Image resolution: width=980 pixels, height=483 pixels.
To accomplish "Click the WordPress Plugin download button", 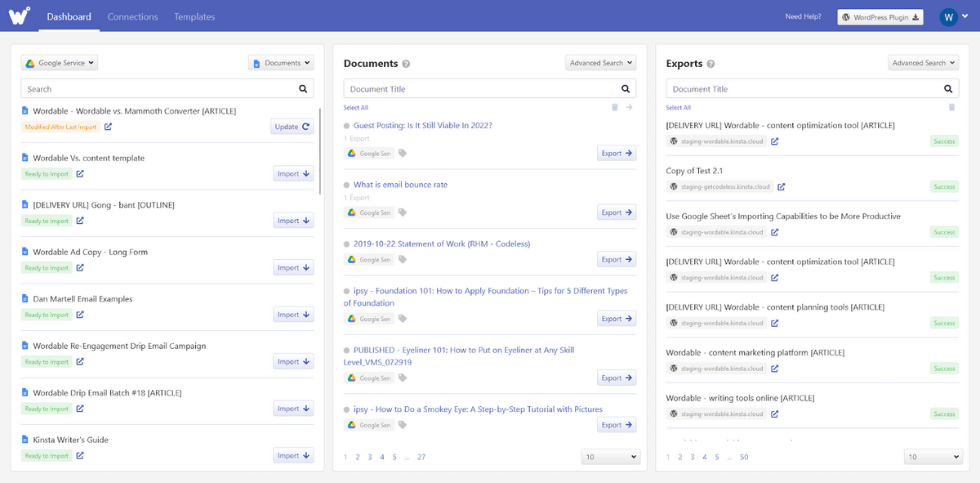I will (880, 17).
